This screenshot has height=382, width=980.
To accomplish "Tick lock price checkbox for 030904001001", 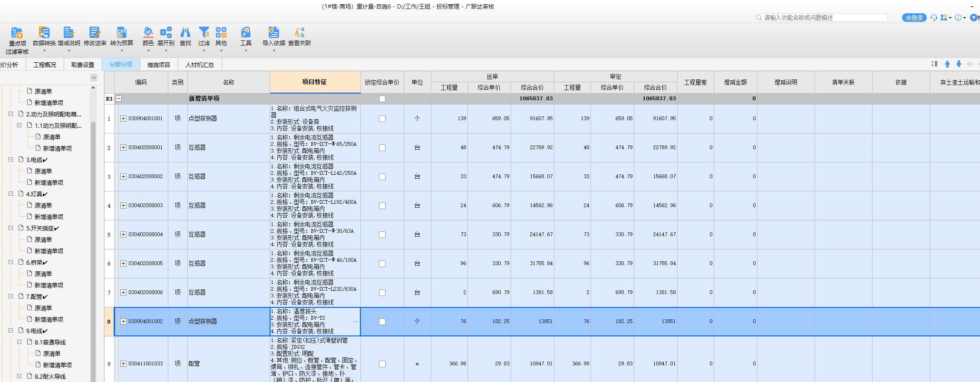I will pyautogui.click(x=382, y=119).
